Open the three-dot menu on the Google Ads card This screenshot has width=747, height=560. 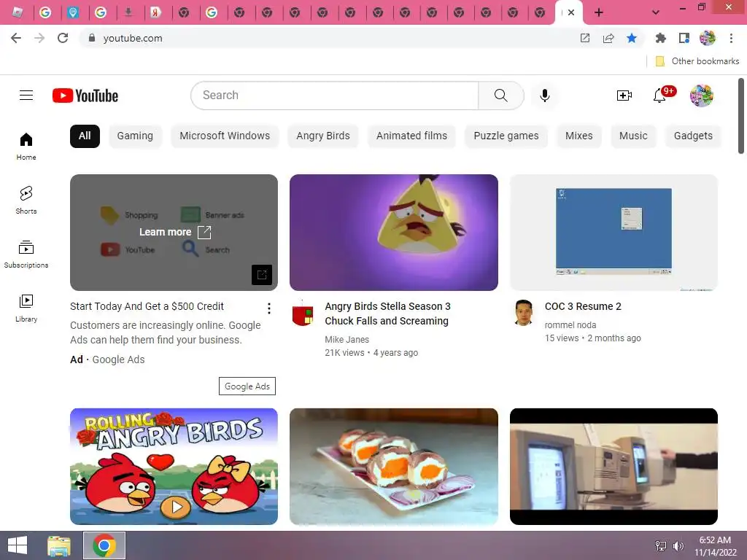(x=269, y=308)
